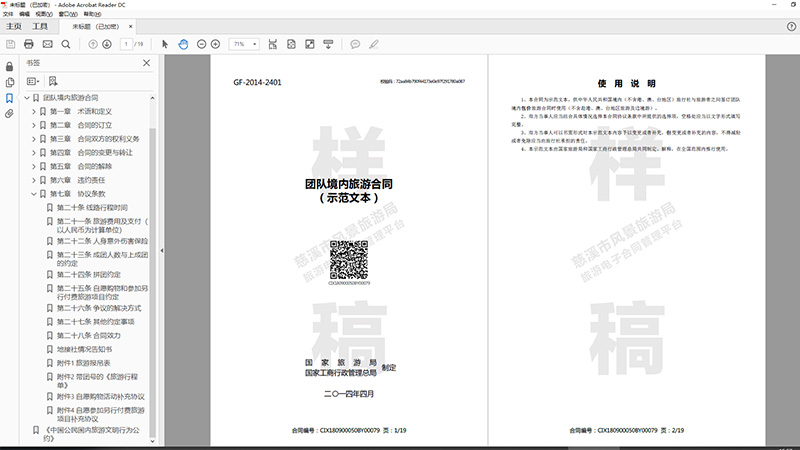Open the 文件 menu

coord(8,14)
